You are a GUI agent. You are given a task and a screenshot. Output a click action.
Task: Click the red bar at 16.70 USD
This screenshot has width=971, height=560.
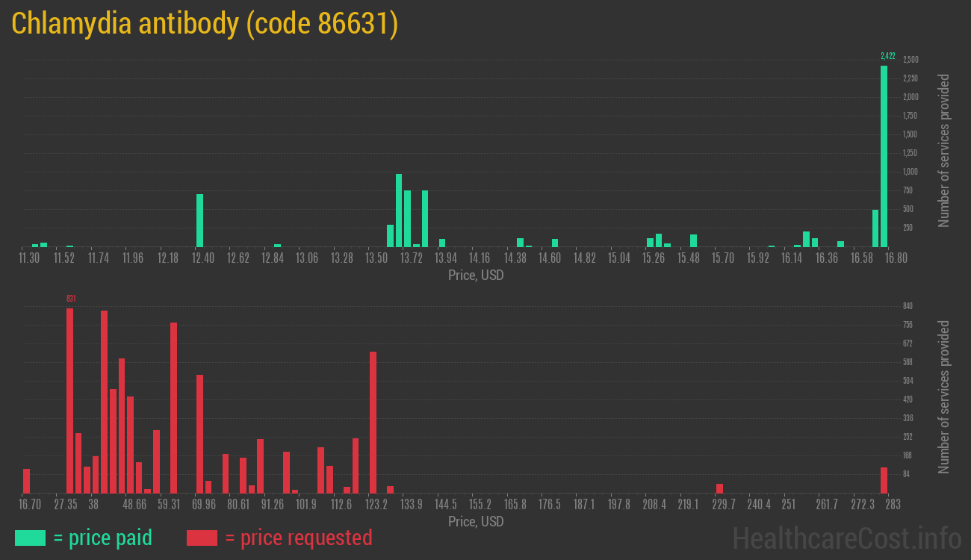[x=27, y=481]
